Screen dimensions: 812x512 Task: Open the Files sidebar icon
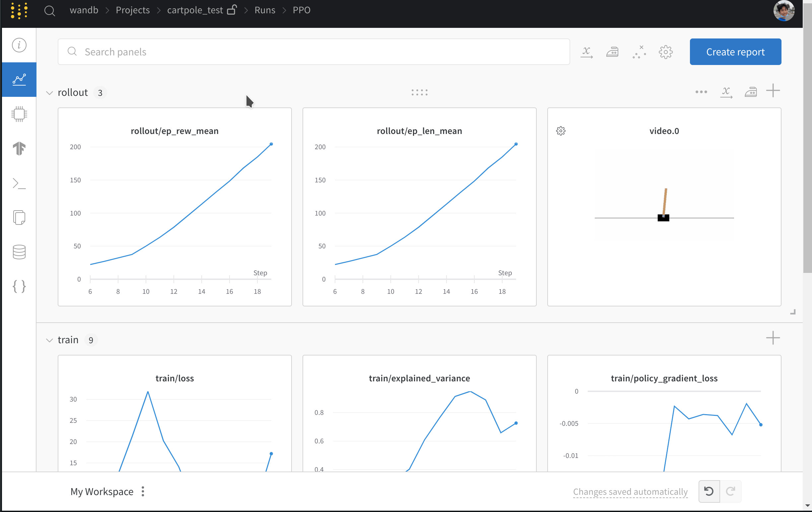tap(19, 218)
